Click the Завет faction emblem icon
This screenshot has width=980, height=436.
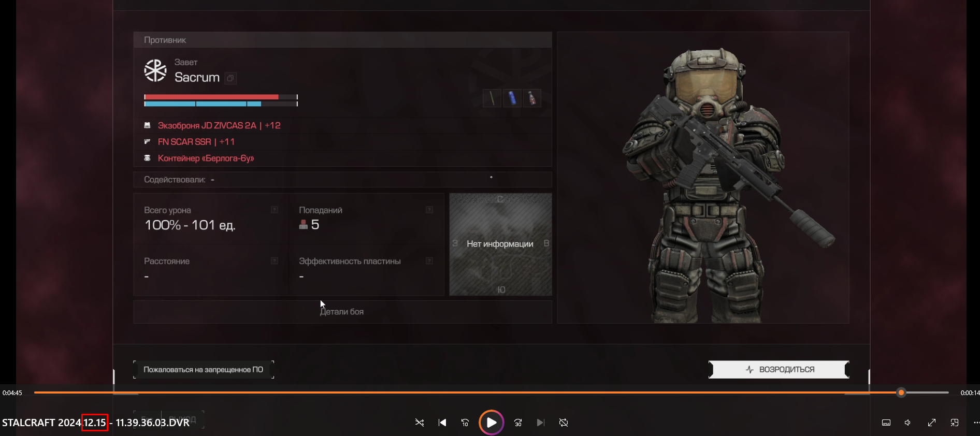[155, 70]
